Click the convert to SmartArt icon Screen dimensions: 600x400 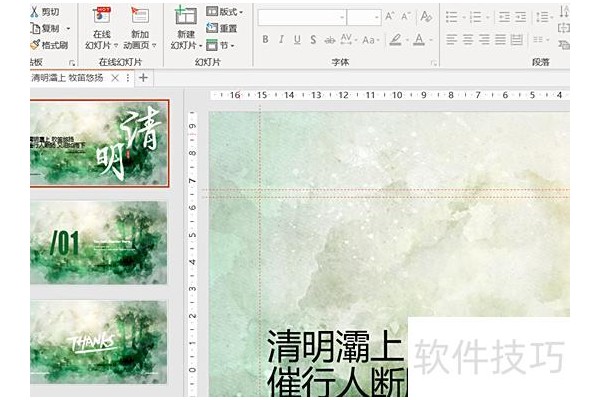[564, 45]
